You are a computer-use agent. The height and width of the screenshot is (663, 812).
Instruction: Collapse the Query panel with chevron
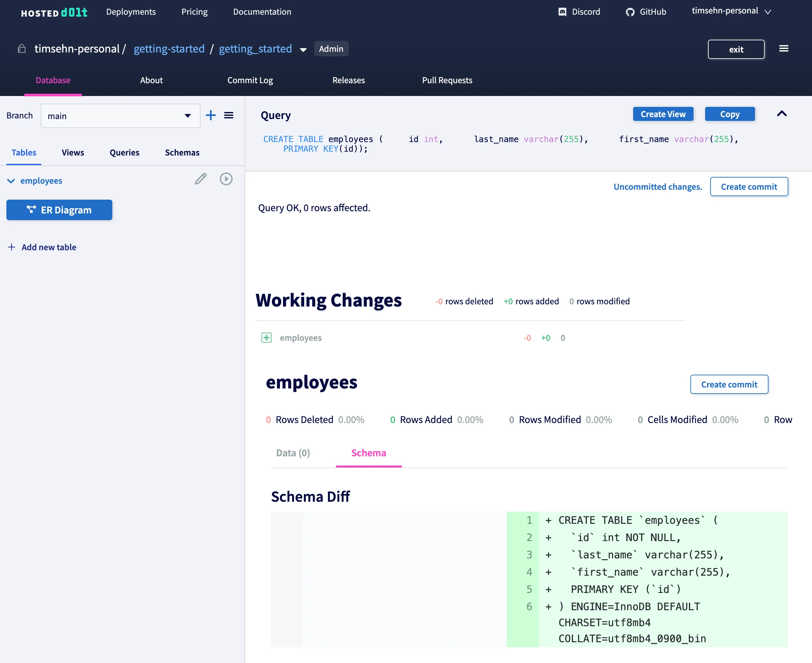(x=782, y=114)
